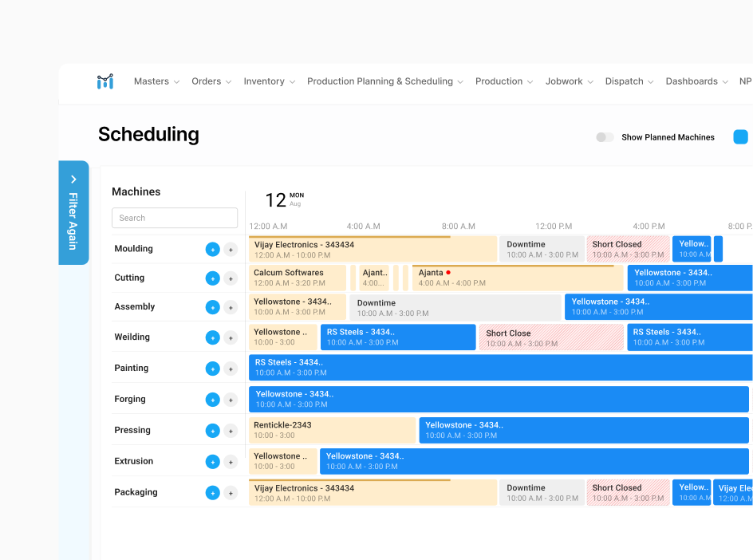Click the blue plus icon for Painting
Image resolution: width=753 pixels, height=560 pixels.
pos(212,369)
